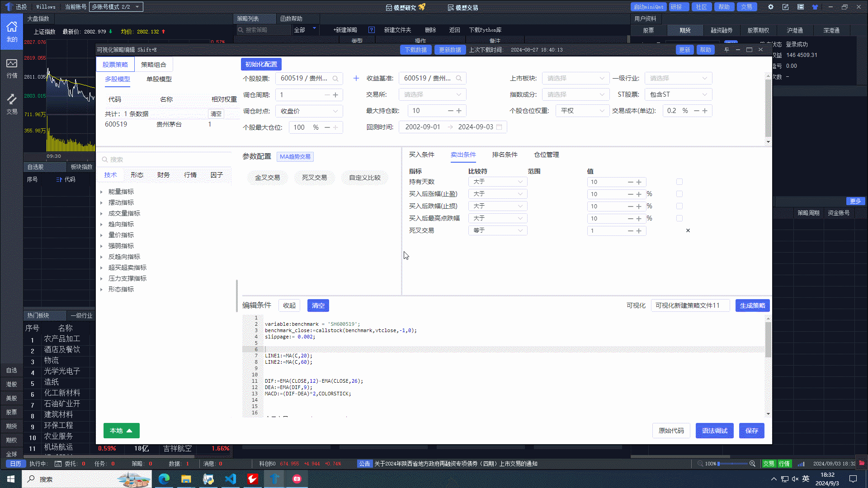Click 本地 green button
868x488 pixels.
tap(122, 431)
